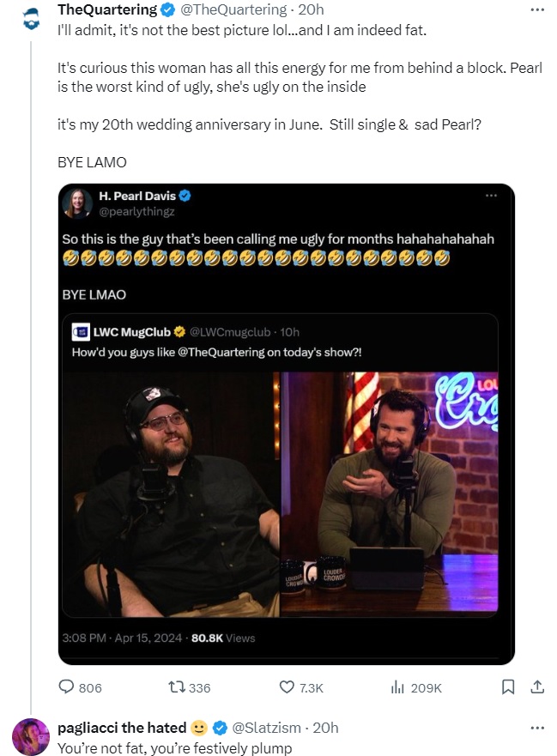Open the @Slatzism handle link
Image resolution: width=557 pixels, height=756 pixels.
coord(265,727)
